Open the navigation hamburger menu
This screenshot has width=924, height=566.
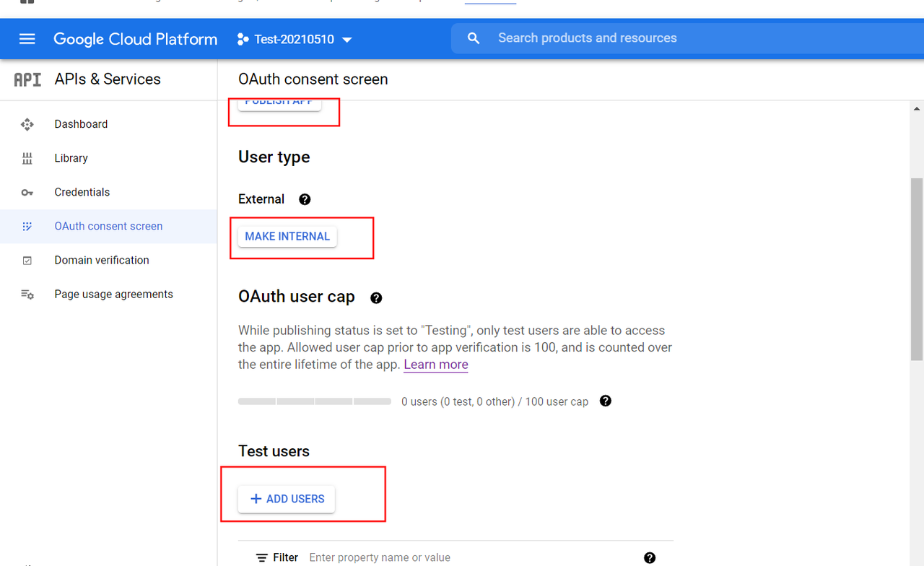[27, 39]
